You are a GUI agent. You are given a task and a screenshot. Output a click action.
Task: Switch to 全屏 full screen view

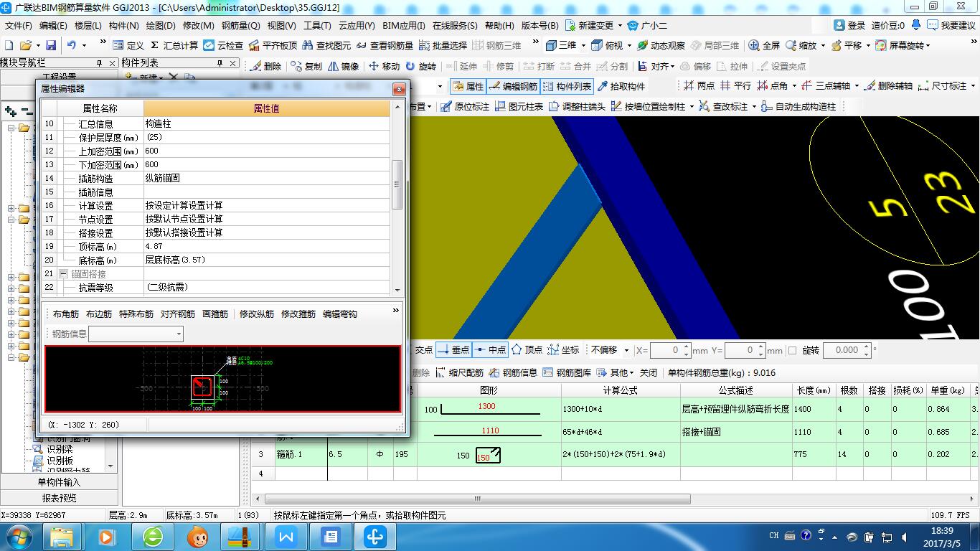[764, 45]
